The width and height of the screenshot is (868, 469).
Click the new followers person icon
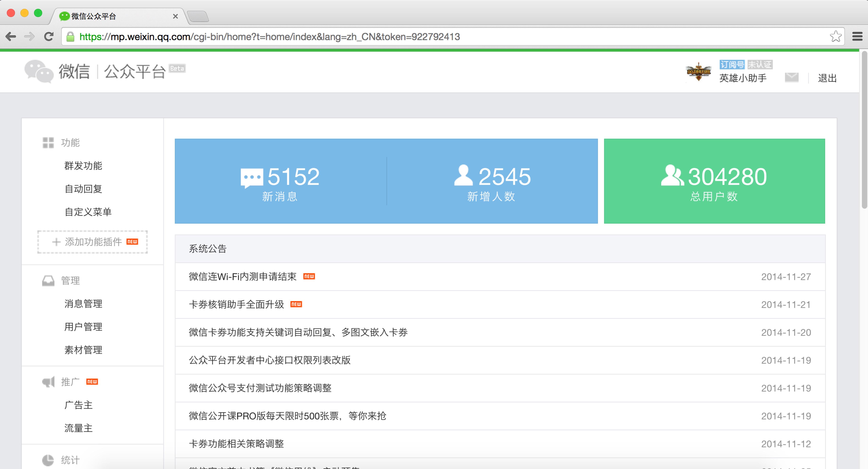click(463, 175)
